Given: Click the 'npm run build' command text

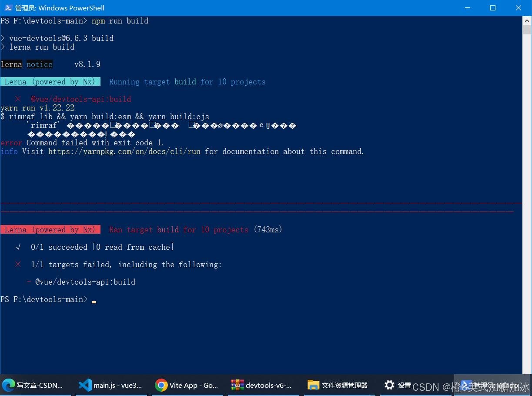Looking at the screenshot, I should coord(120,21).
